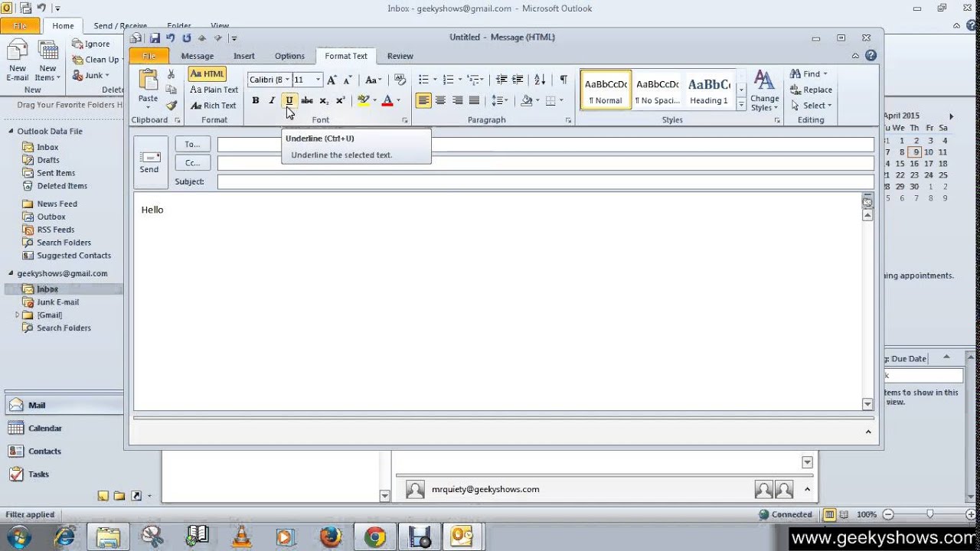
Task: Save message with quick access Save icon
Action: pyautogui.click(x=155, y=37)
